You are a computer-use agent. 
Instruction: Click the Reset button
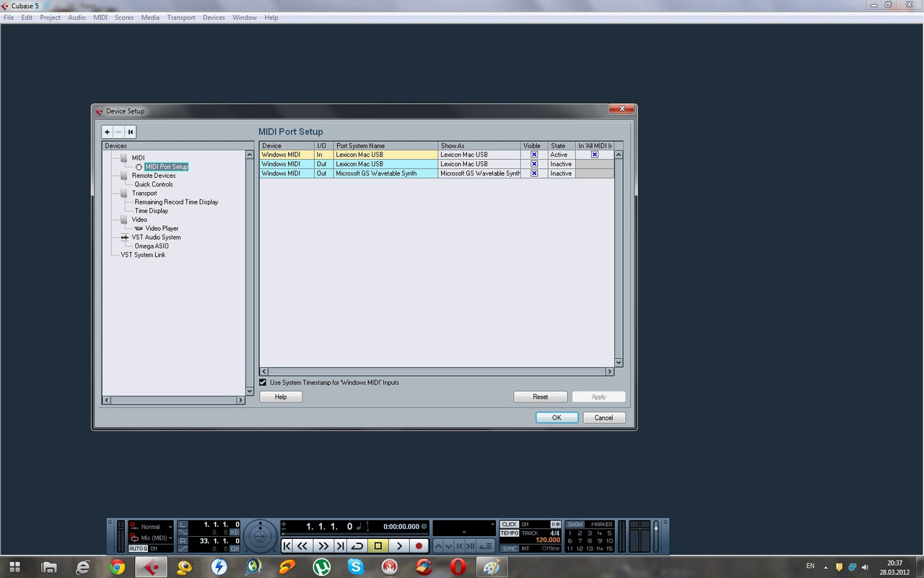point(541,397)
